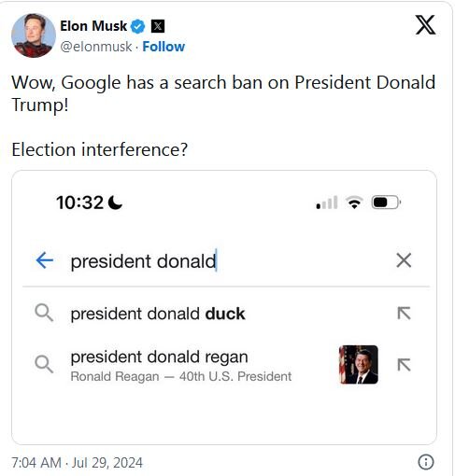Click the blue back arrow in search bar
The width and height of the screenshot is (455, 476).
[45, 260]
